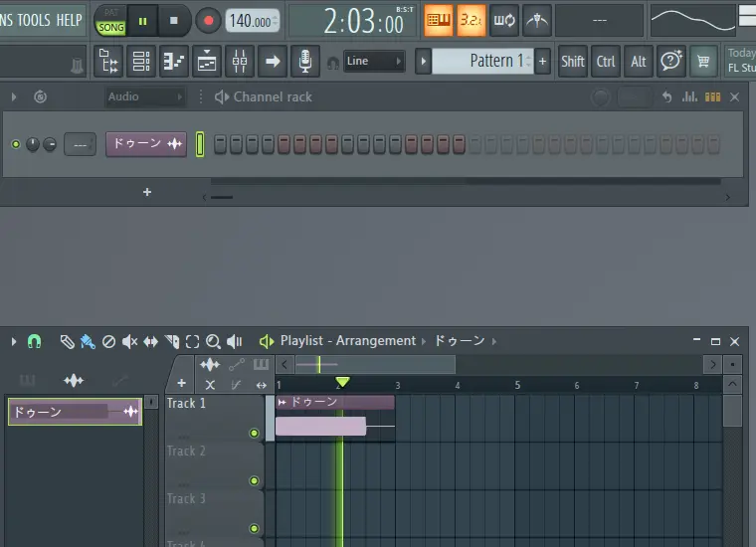Viewport: 756px width, 547px height.
Task: Switch to PAT pattern mode
Action: click(110, 13)
